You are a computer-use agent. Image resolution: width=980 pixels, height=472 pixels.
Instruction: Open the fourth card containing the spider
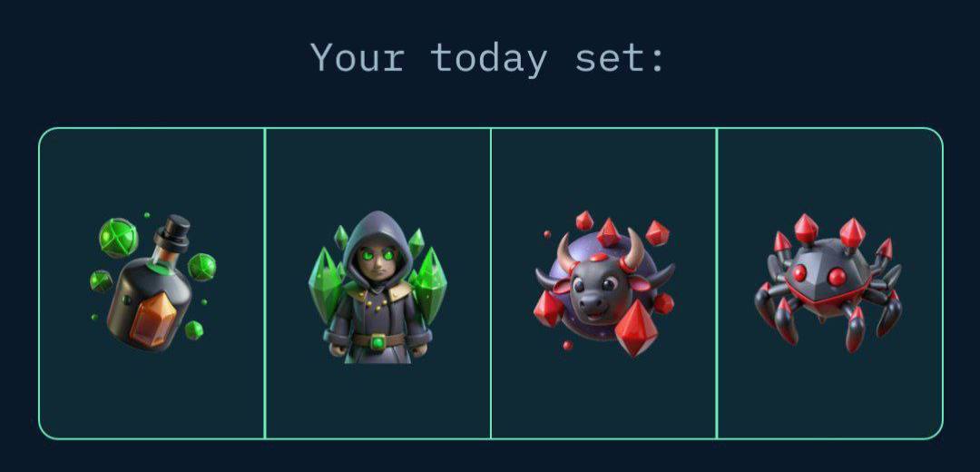click(x=830, y=283)
